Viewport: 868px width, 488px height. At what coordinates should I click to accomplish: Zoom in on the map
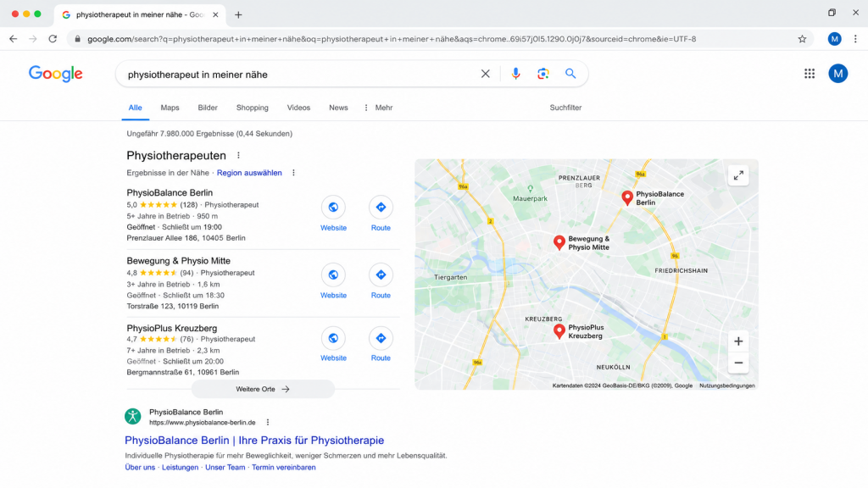738,341
